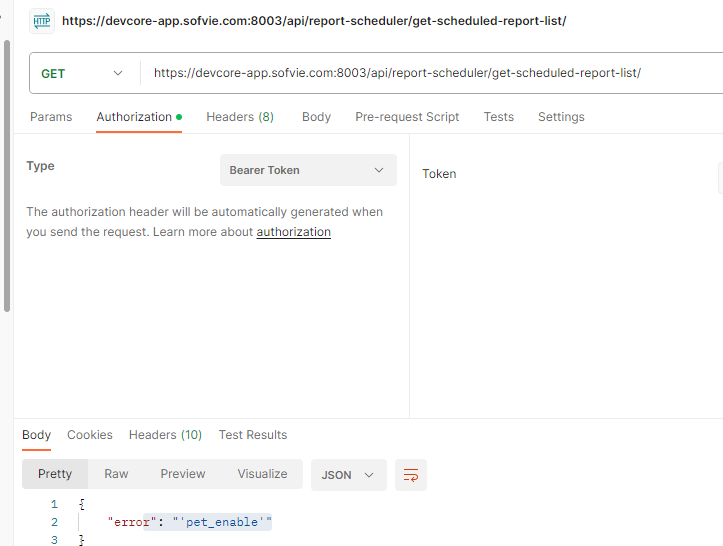View response Cookies tab
The image size is (723, 546).
[90, 435]
